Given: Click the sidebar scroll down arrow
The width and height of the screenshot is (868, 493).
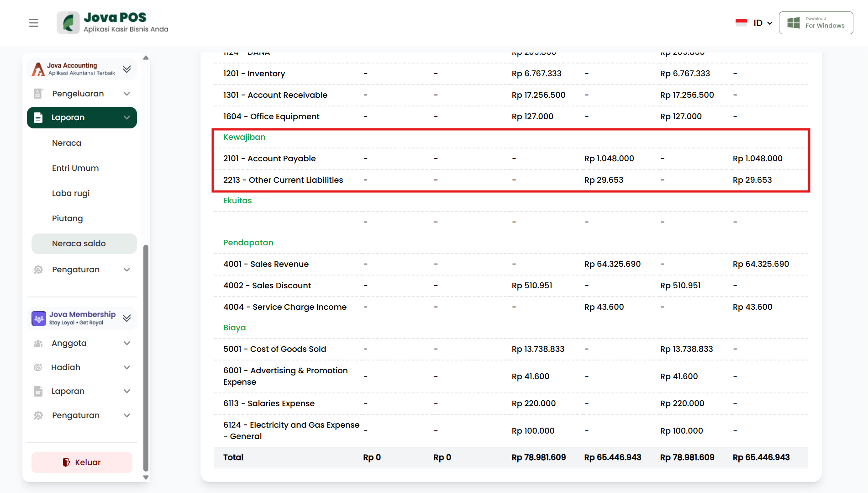Looking at the screenshot, I should tap(146, 477).
